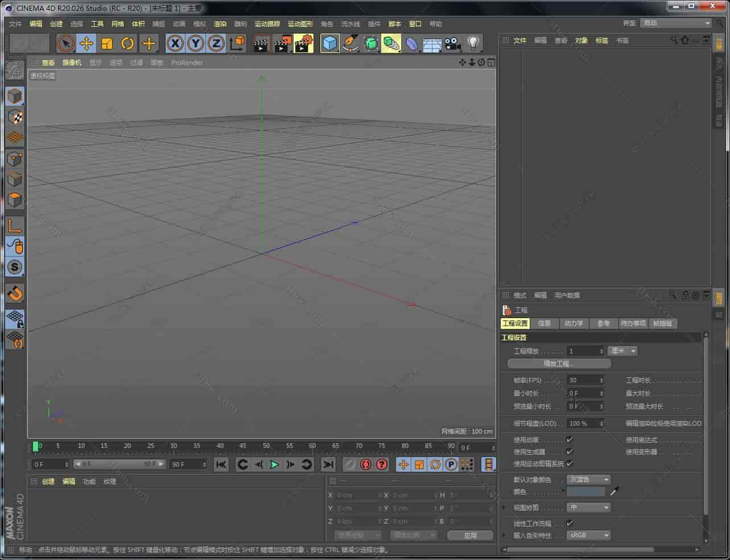Open the green subdivision generator icon

pos(371,43)
